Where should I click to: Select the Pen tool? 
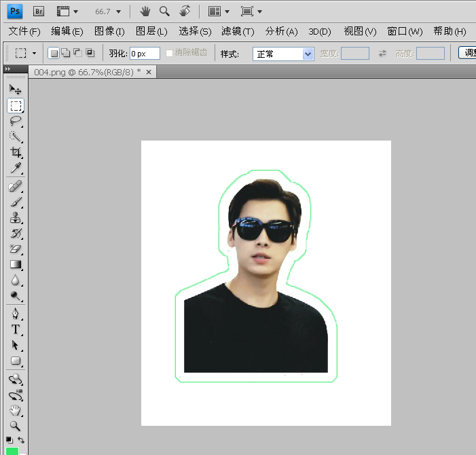(x=15, y=314)
